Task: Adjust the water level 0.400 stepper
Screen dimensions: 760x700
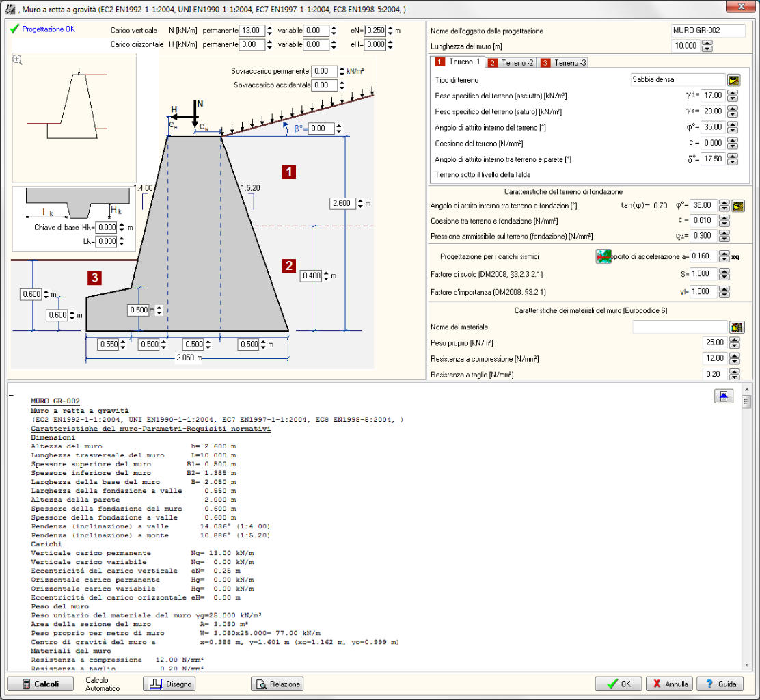Action: (326, 276)
